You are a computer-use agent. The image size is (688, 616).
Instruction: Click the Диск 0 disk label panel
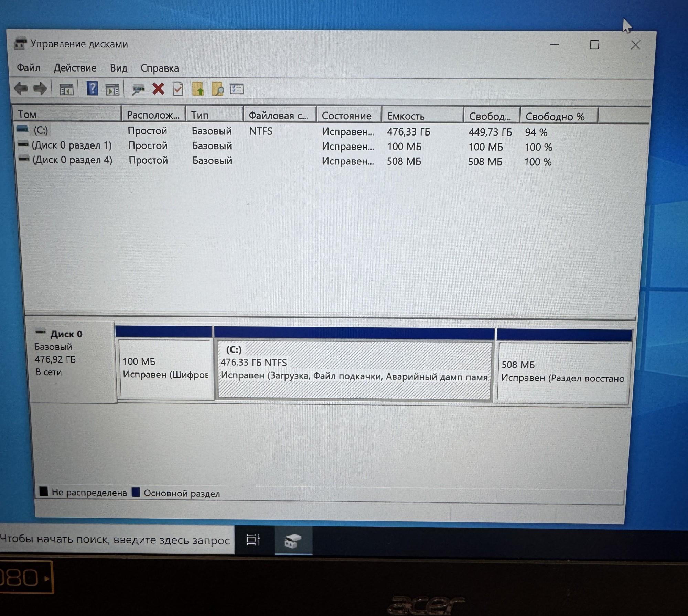point(71,362)
